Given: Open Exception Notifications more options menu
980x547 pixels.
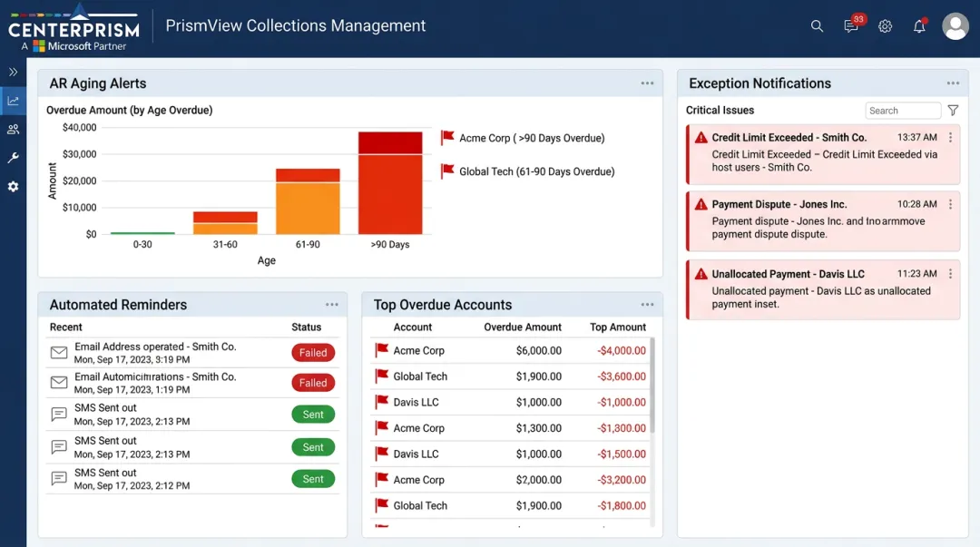Looking at the screenshot, I should pos(953,83).
